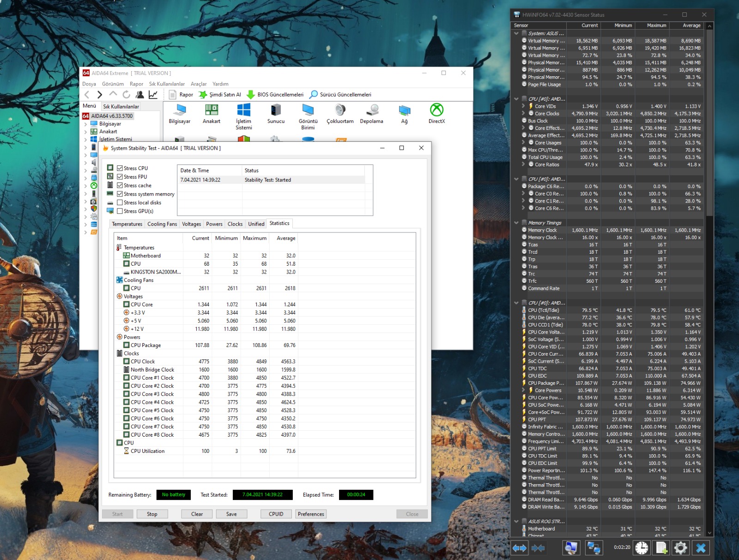
Task: Go back with AIDA64 toolbar arrow
Action: [87, 95]
